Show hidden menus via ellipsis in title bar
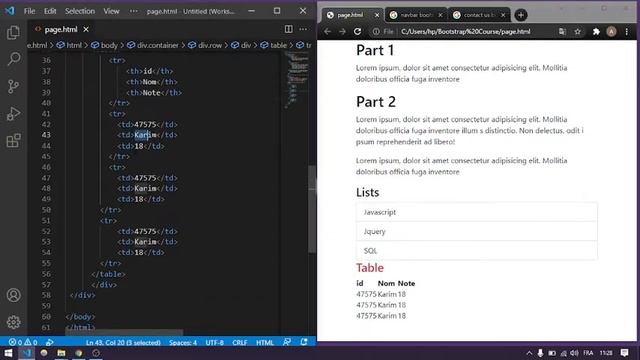This screenshot has height=360, width=640. pos(133,11)
